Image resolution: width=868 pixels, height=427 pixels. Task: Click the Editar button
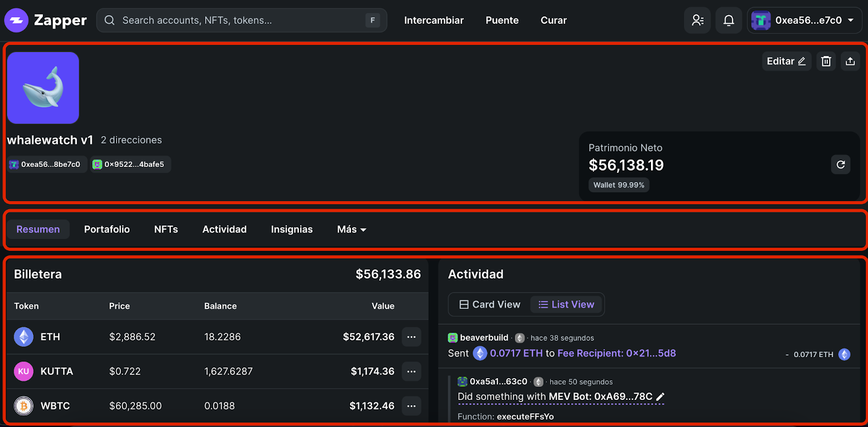(x=787, y=61)
